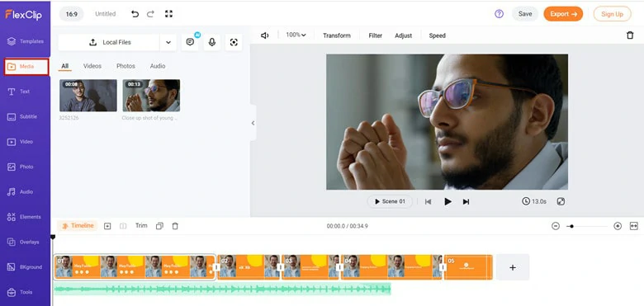Toggle the Timeline view button

(x=78, y=226)
